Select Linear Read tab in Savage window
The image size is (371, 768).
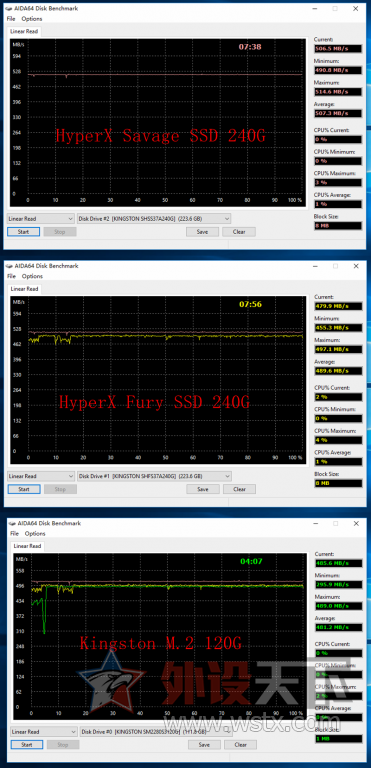pos(24,31)
